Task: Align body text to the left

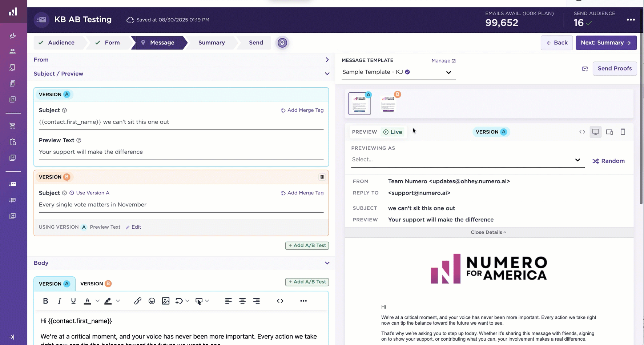Action: tap(228, 301)
